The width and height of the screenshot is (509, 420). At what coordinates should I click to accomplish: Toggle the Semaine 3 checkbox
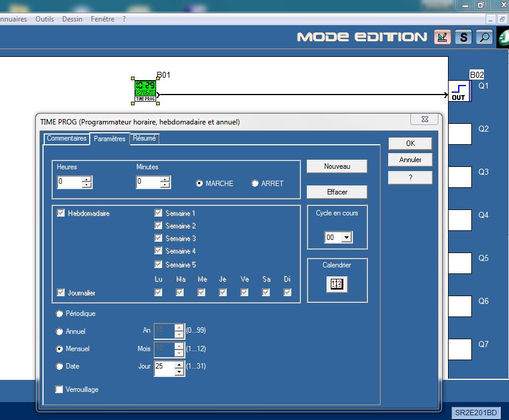point(159,238)
